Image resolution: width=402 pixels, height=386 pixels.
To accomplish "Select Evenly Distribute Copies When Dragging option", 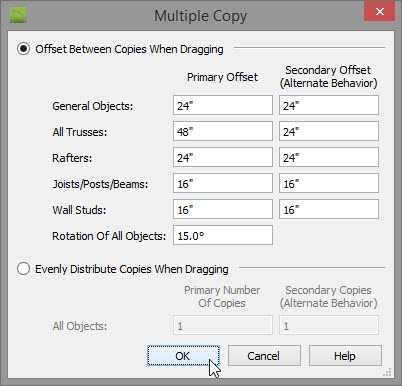I will (x=23, y=269).
